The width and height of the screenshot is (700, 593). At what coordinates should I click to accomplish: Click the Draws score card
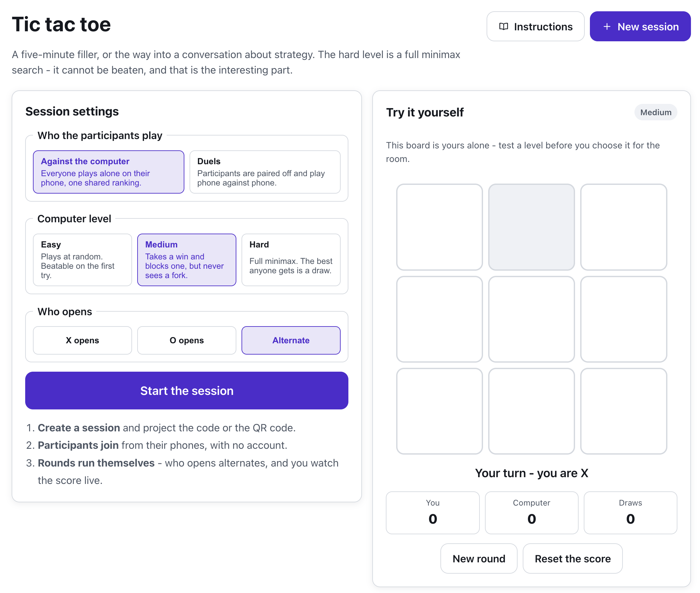630,513
